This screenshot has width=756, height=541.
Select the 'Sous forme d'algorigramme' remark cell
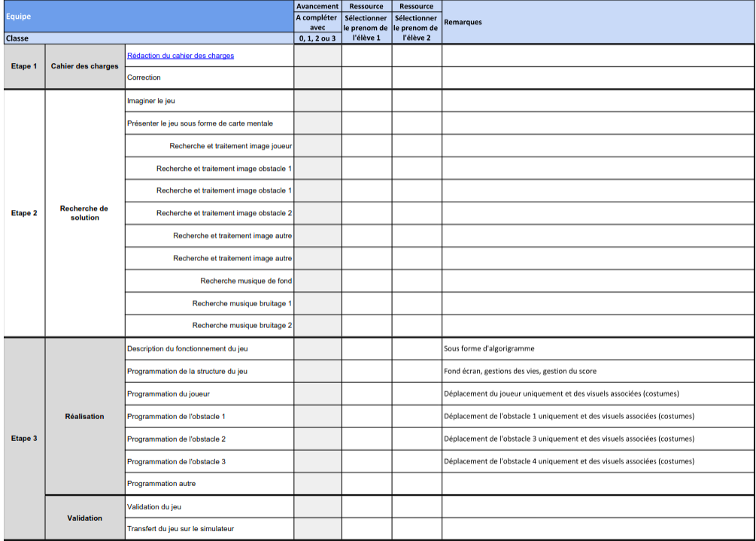(x=598, y=348)
